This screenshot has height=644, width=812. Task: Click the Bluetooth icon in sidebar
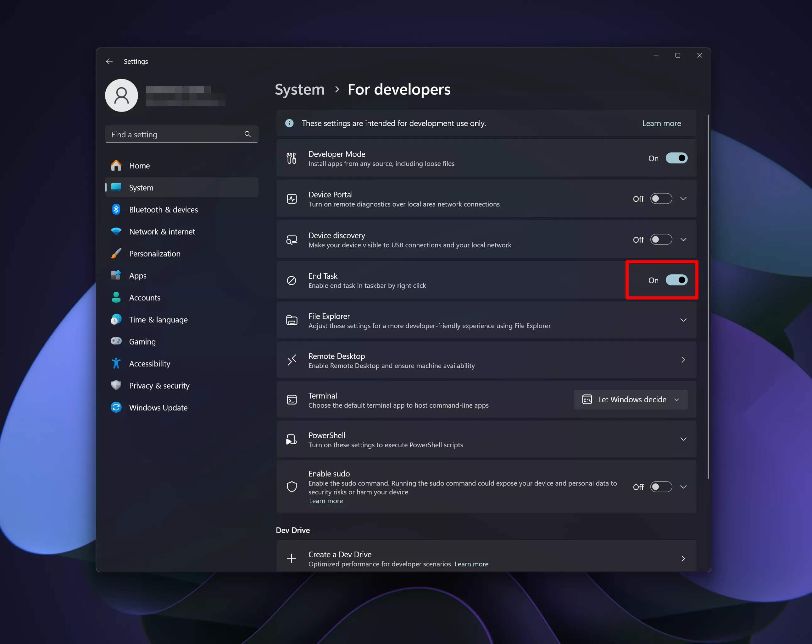point(116,209)
